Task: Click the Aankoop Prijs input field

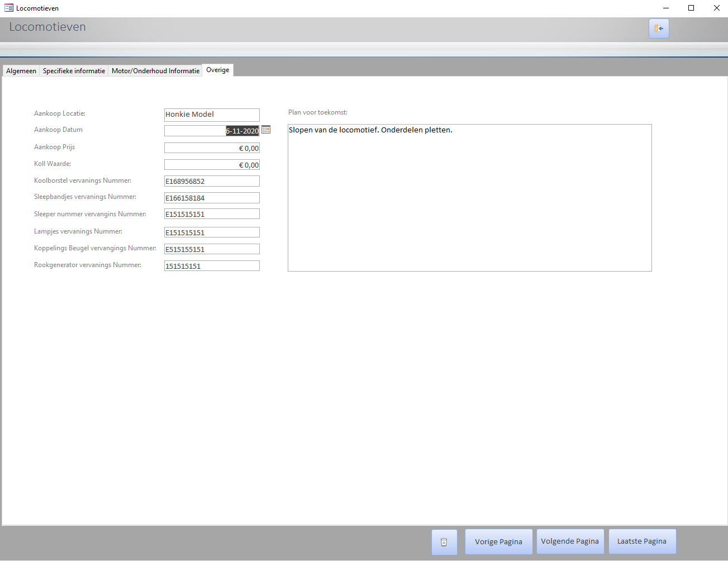Action: pyautogui.click(x=212, y=148)
